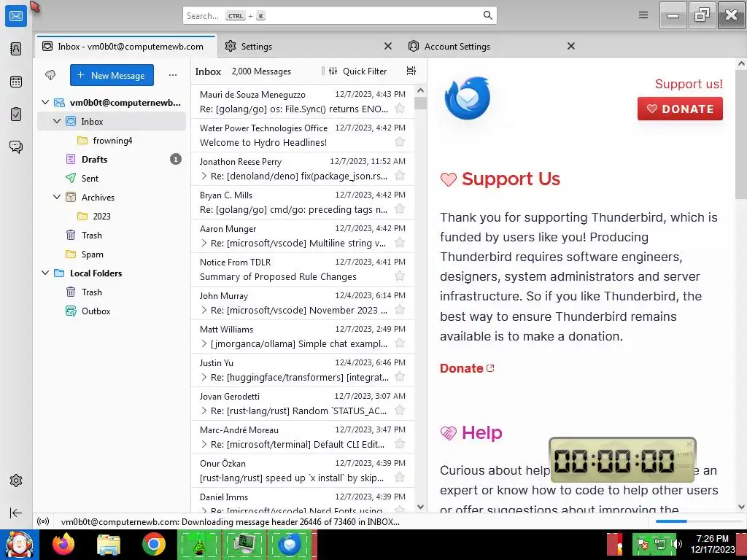Image resolution: width=747 pixels, height=560 pixels.
Task: Collapse the spaces toolbar
Action: tap(16, 513)
